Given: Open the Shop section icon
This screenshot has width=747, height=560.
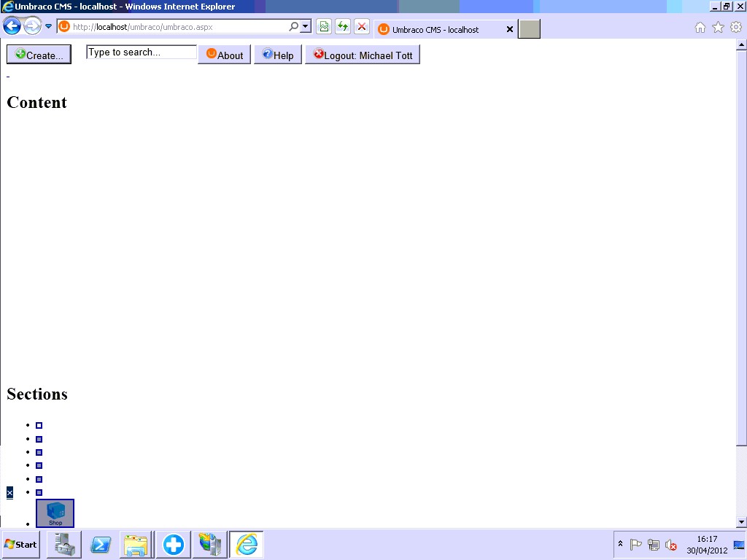Looking at the screenshot, I should click(55, 513).
